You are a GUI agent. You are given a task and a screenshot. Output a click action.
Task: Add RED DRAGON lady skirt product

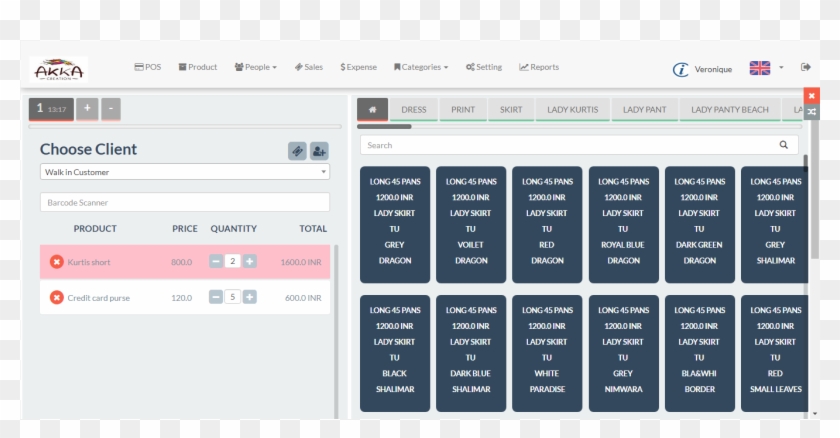547,224
